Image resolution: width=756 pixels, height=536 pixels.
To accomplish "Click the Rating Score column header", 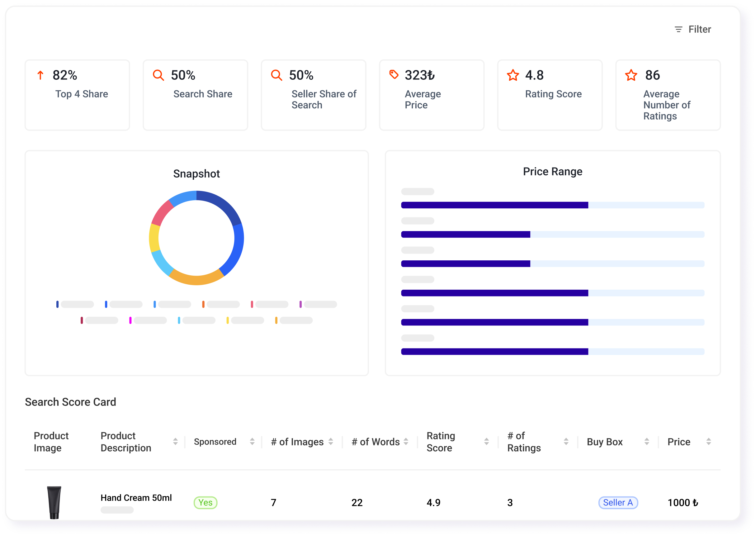I will (441, 442).
